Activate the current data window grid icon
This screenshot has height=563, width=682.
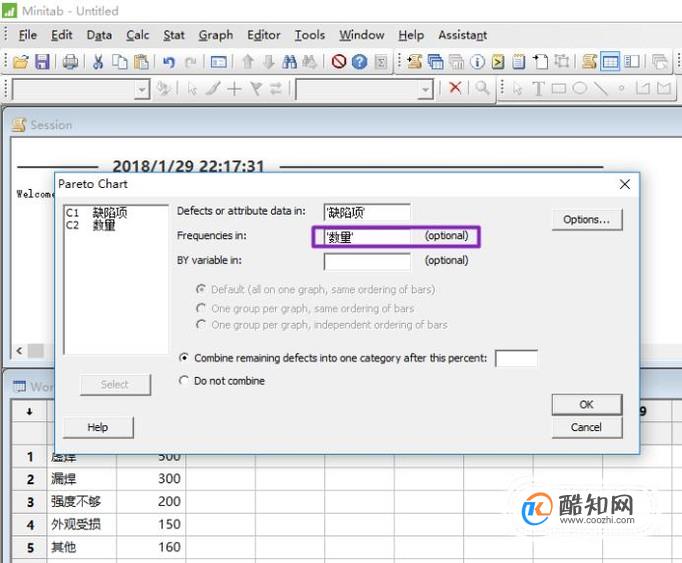pyautogui.click(x=610, y=62)
